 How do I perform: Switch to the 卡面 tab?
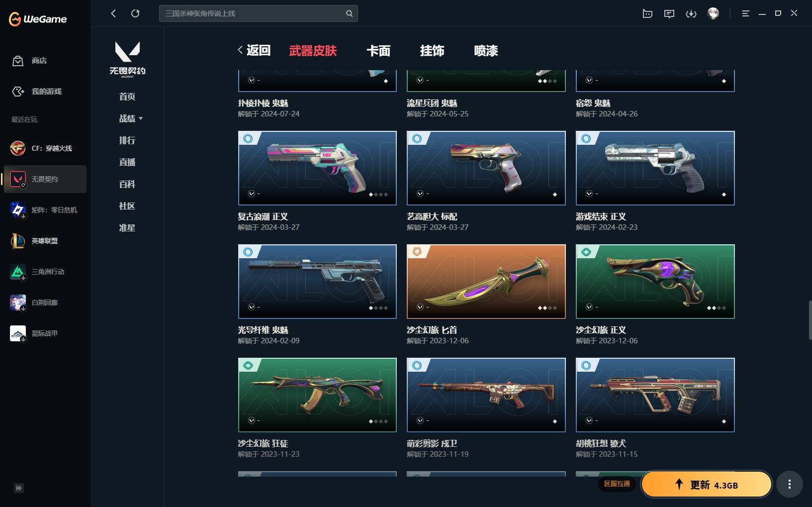pos(378,51)
